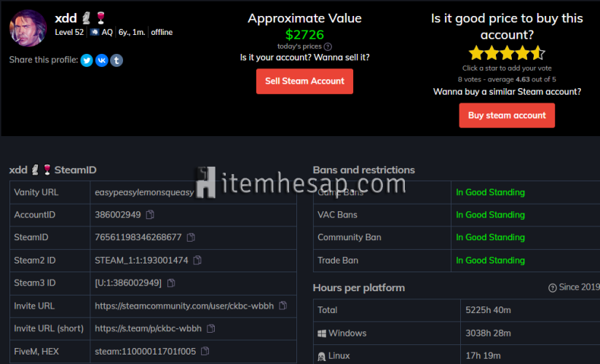The height and width of the screenshot is (364, 600).
Task: Vote five stars using the last star
Action: pyautogui.click(x=537, y=53)
